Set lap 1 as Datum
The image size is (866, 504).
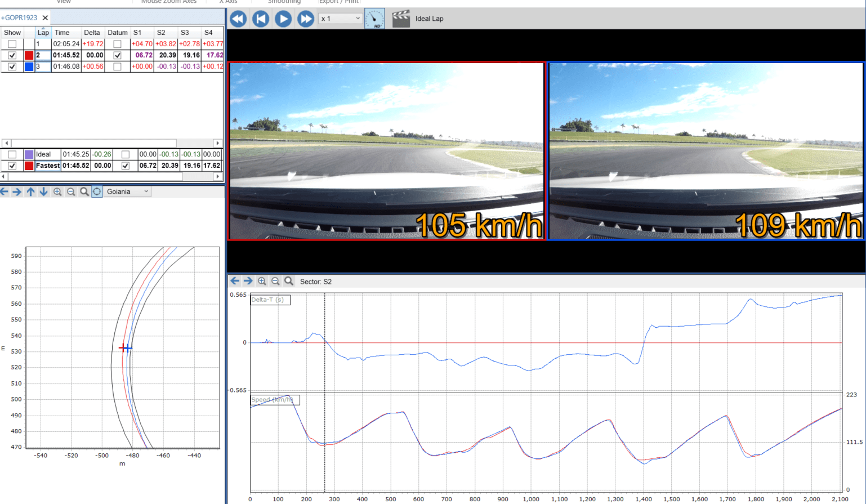pyautogui.click(x=117, y=44)
